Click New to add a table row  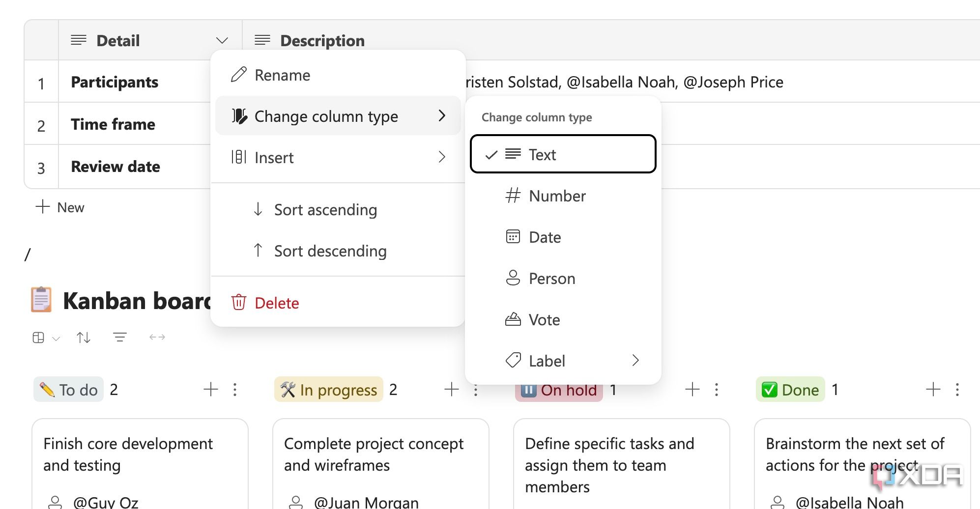(x=59, y=207)
